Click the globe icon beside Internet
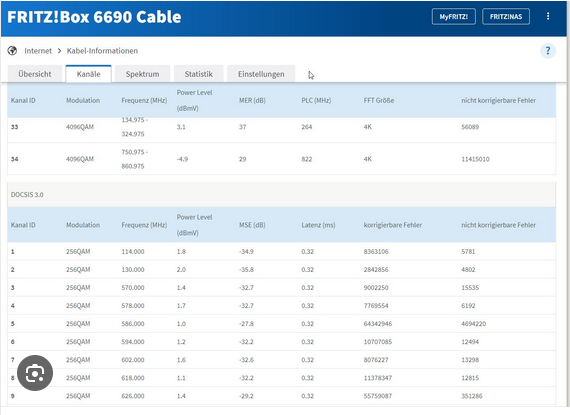 click(x=12, y=51)
